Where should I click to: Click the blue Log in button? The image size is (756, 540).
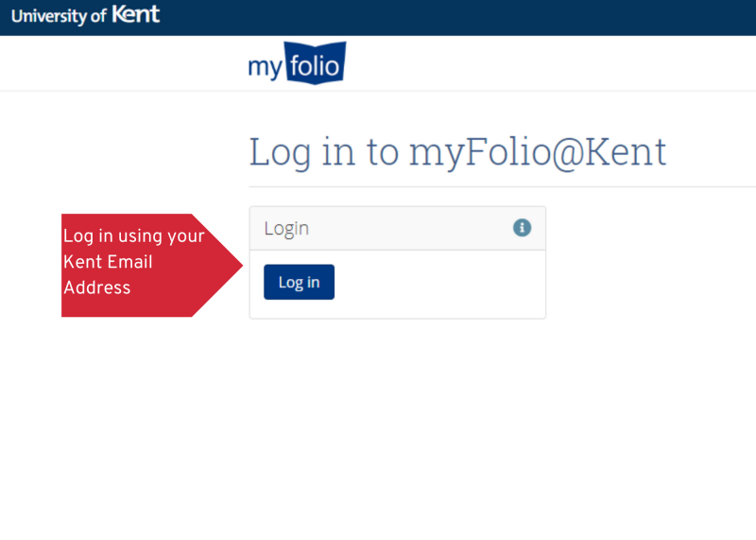pos(299,282)
